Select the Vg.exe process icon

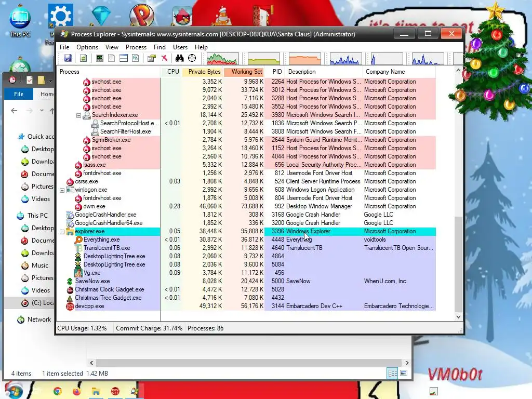78,272
